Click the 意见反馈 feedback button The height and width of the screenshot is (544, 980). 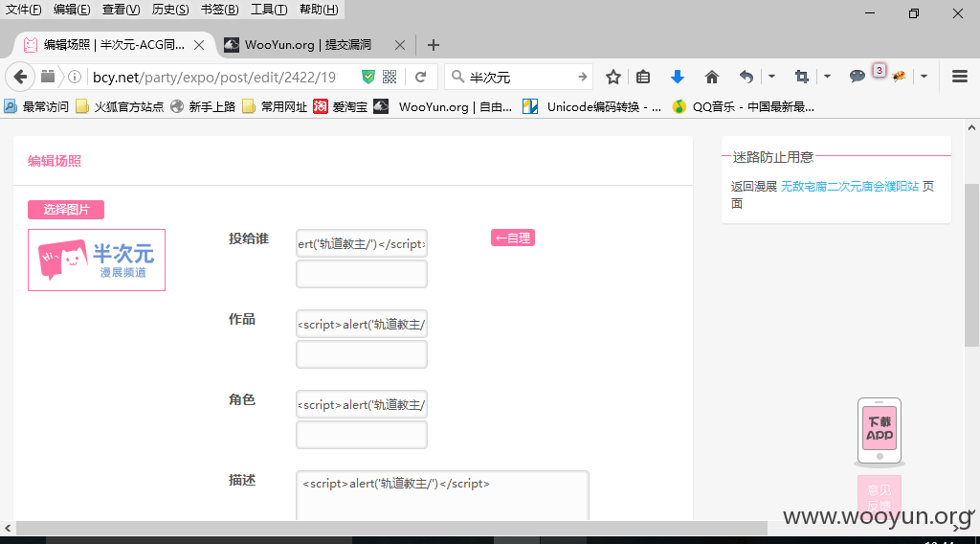pos(880,497)
